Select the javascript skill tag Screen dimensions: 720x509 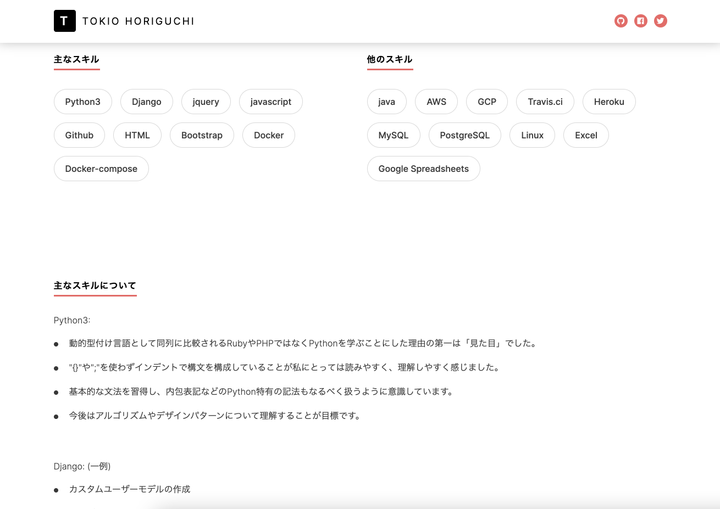[x=270, y=102]
